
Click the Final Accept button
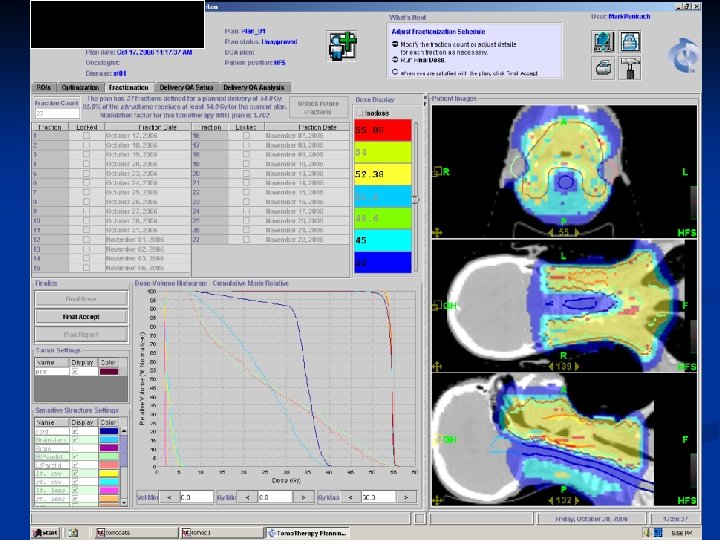click(x=81, y=317)
